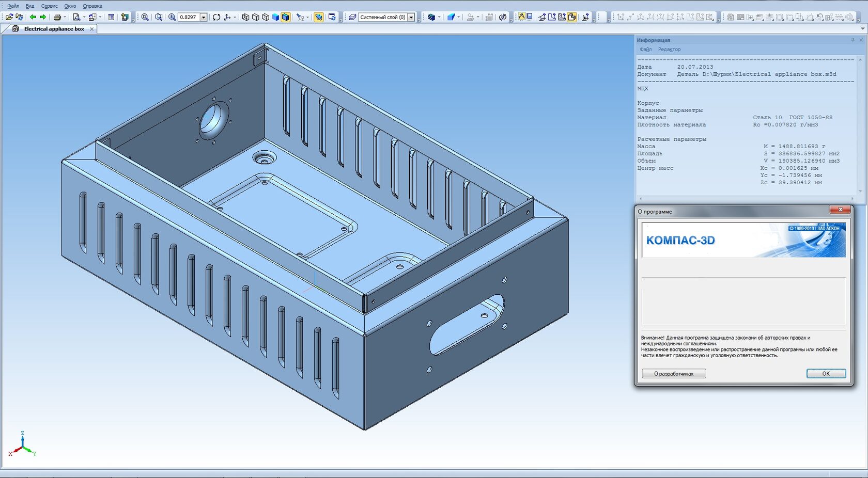Click the green back arrow icon
868x478 pixels.
tap(33, 17)
